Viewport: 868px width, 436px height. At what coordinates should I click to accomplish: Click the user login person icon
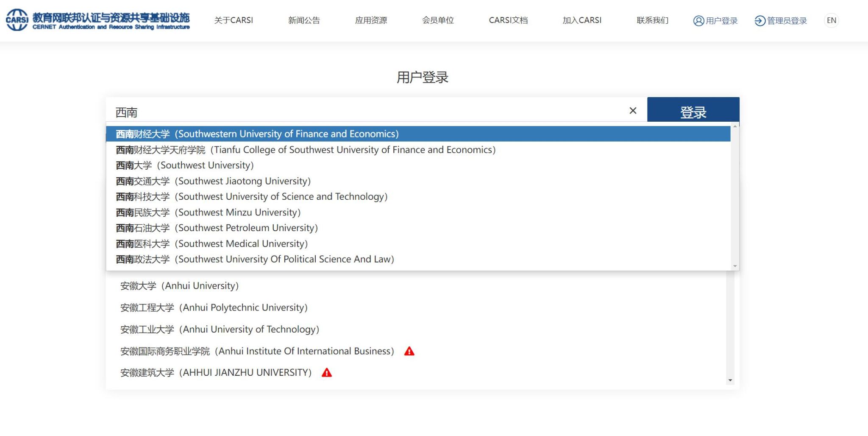tap(698, 21)
